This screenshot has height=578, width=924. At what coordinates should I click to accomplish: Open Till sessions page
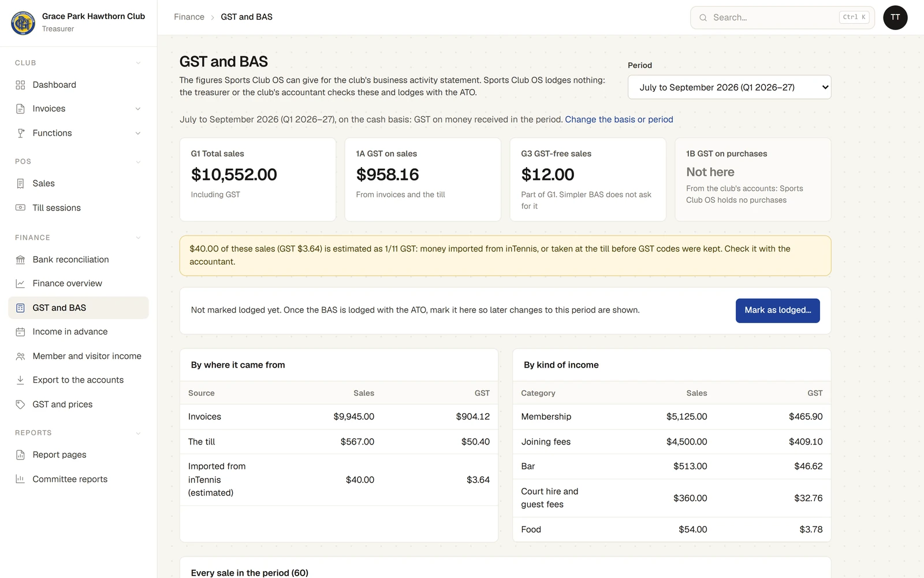click(79, 208)
